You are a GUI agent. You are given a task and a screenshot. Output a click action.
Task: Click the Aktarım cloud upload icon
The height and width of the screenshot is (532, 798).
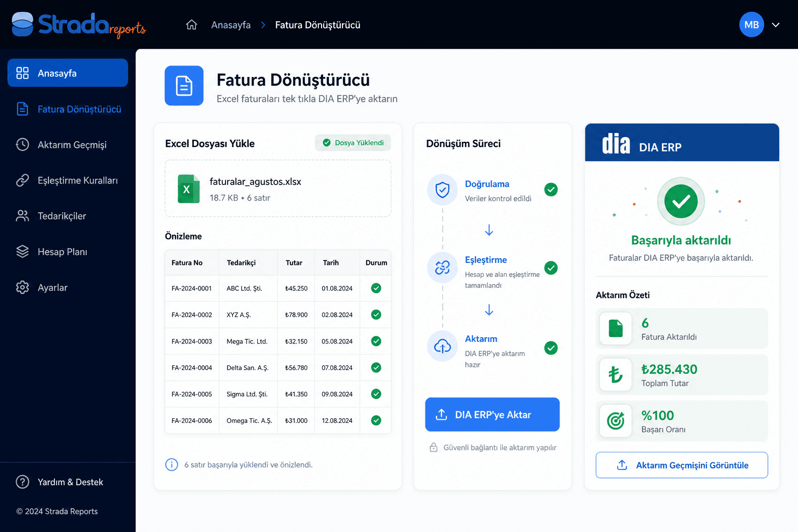tap(442, 346)
